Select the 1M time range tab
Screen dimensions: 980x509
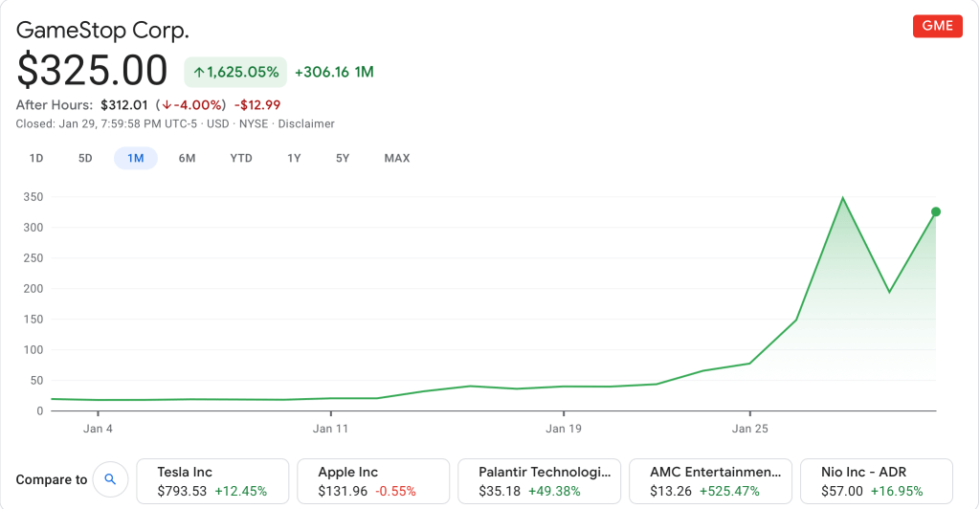pos(135,158)
